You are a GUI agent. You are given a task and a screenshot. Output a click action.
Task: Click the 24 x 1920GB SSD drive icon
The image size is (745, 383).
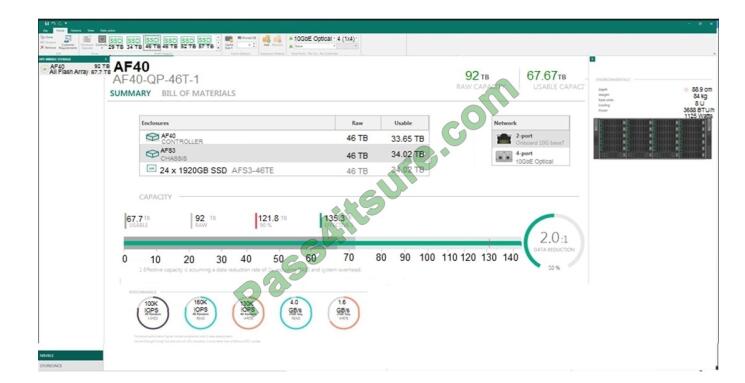[152, 168]
